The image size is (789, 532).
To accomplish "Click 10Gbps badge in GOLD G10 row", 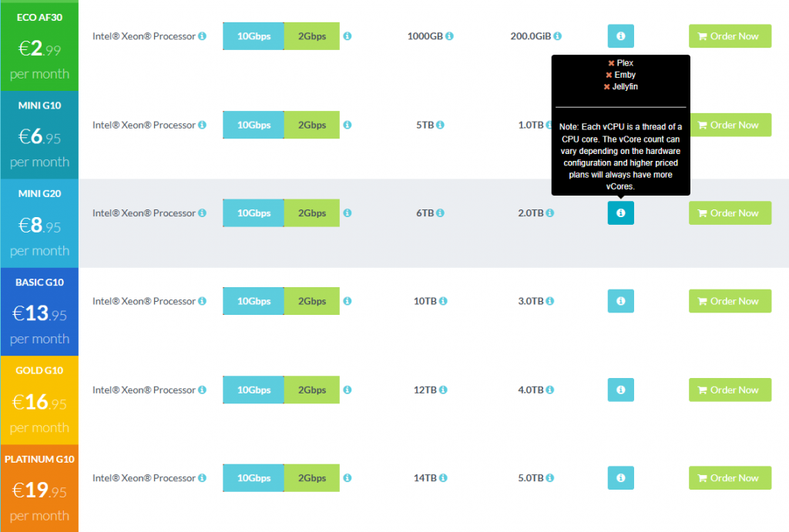I will 253,390.
